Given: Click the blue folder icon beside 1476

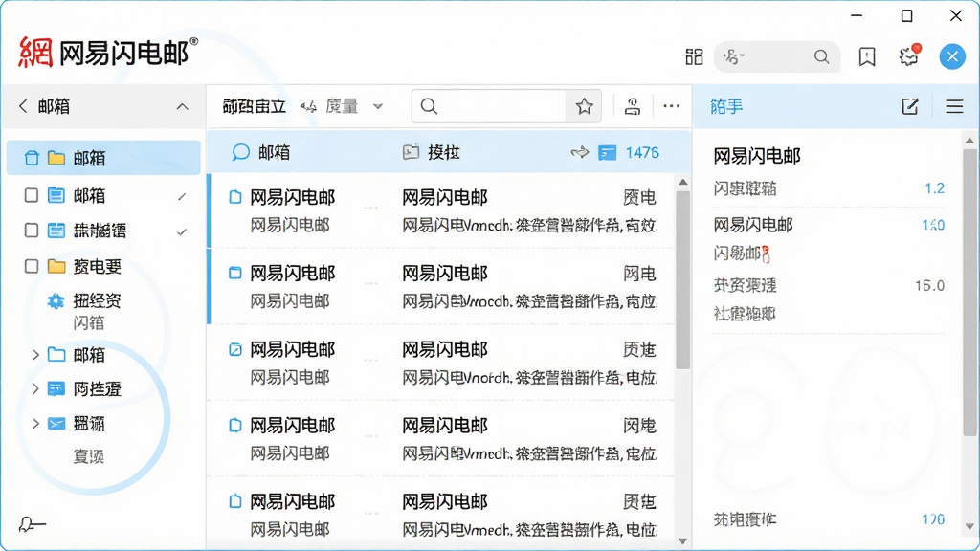Looking at the screenshot, I should (607, 152).
